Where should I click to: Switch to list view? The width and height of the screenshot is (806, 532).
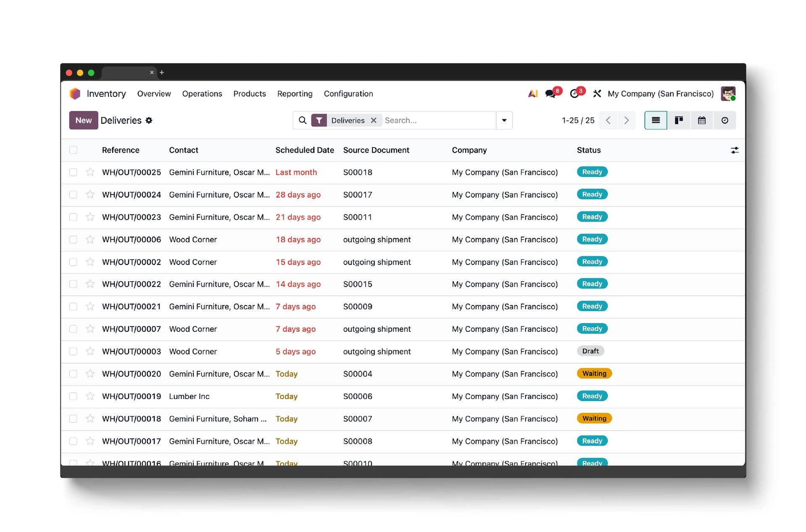[x=656, y=120]
